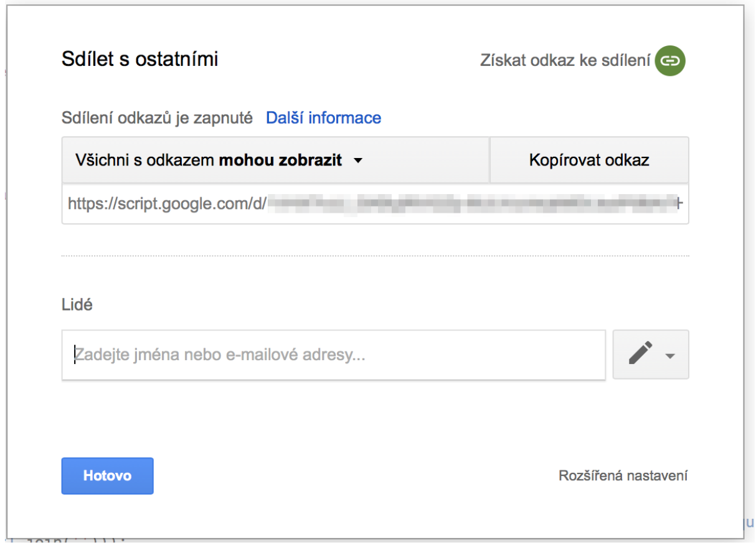Select the script.google.com share URL field
Image resolution: width=756 pixels, height=550 pixels.
[x=375, y=203]
